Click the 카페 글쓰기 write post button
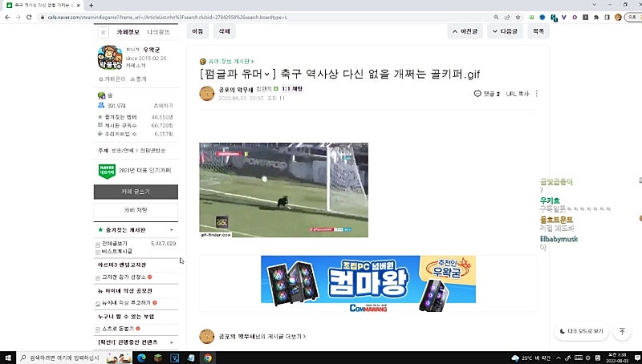 [x=136, y=192]
